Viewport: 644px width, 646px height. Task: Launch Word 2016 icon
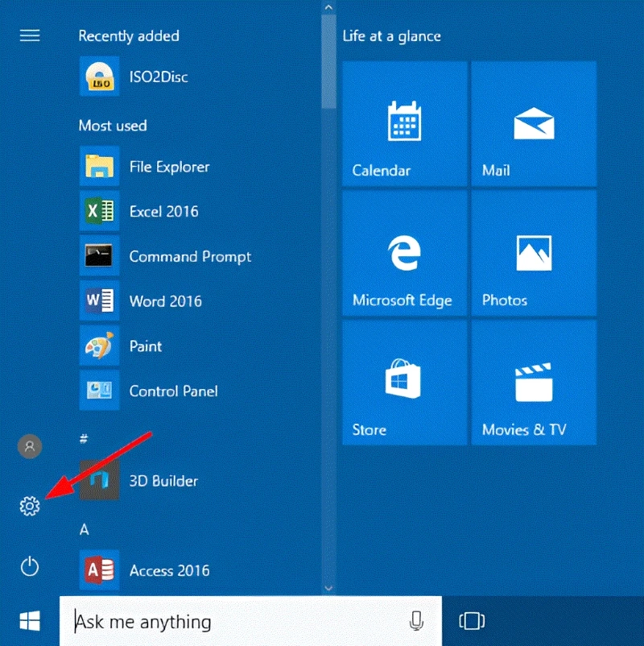tap(99, 301)
